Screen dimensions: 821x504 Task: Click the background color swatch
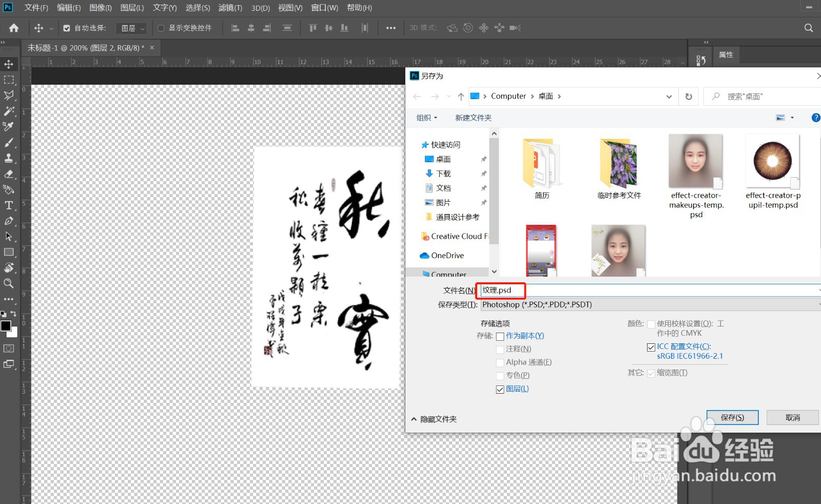[x=14, y=334]
